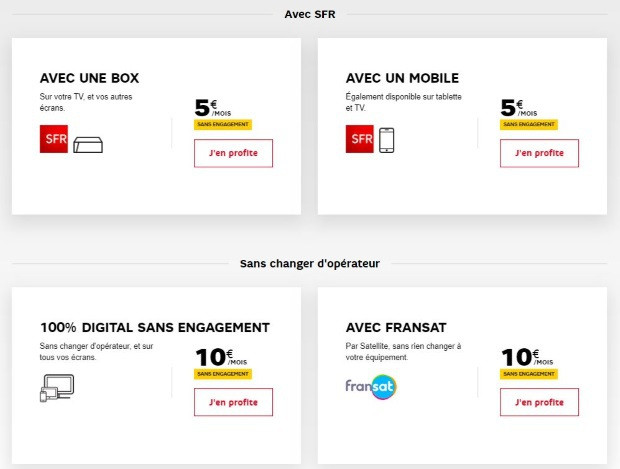Image resolution: width=620 pixels, height=469 pixels.
Task: Click the AVEC UN MOBILE heading
Action: click(x=403, y=78)
